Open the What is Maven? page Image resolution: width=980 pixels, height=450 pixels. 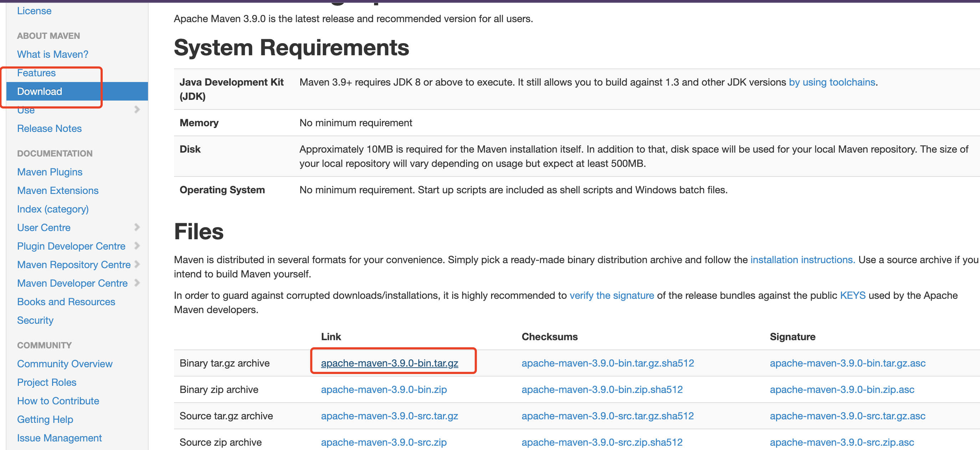coord(52,55)
